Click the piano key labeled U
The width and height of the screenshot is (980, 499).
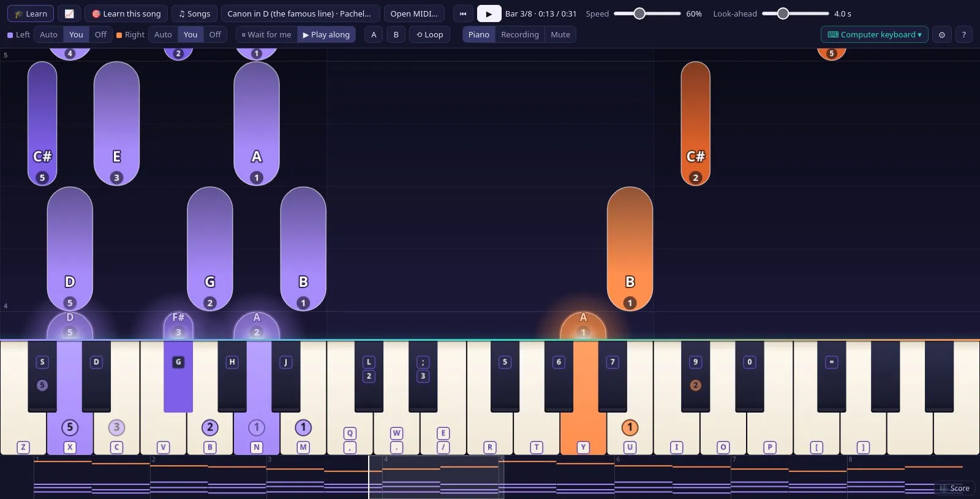pos(630,433)
